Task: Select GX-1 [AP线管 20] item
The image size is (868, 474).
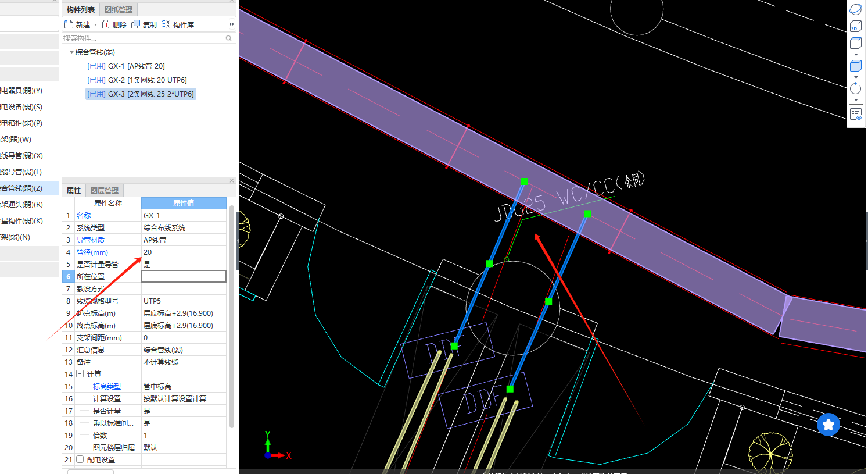Action: [126, 66]
